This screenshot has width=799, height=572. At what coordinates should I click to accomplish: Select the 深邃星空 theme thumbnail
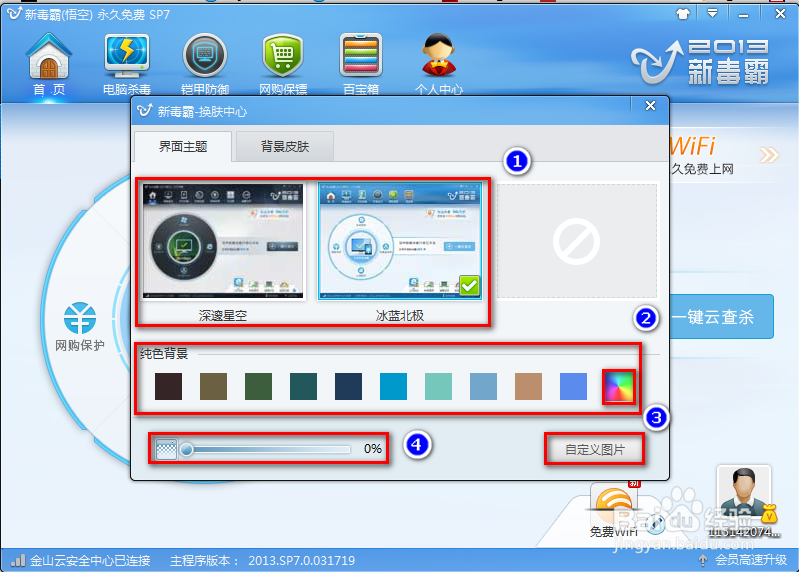[x=223, y=241]
